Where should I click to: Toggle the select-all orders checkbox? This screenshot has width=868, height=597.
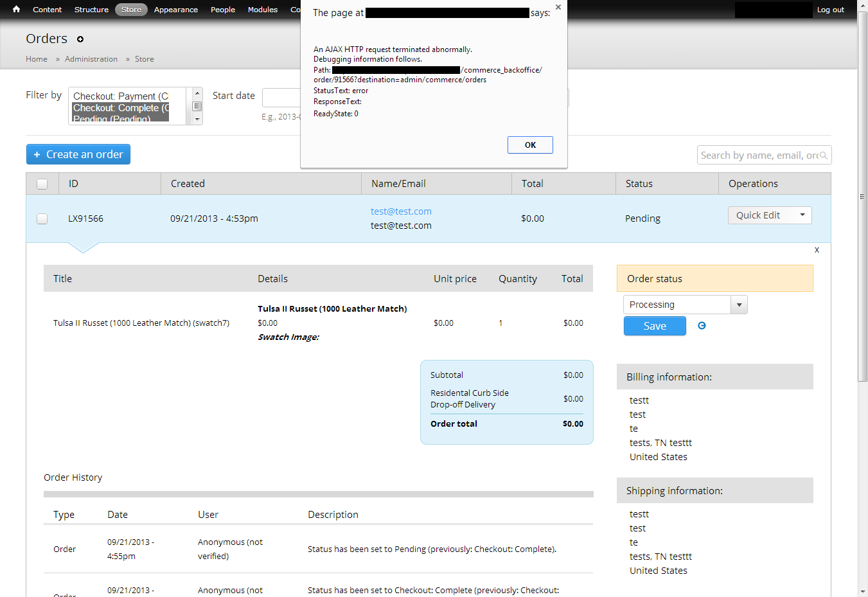42,184
